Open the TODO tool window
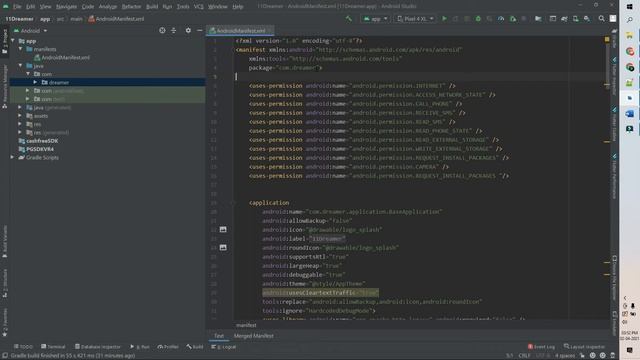640x360 pixels. (23, 347)
